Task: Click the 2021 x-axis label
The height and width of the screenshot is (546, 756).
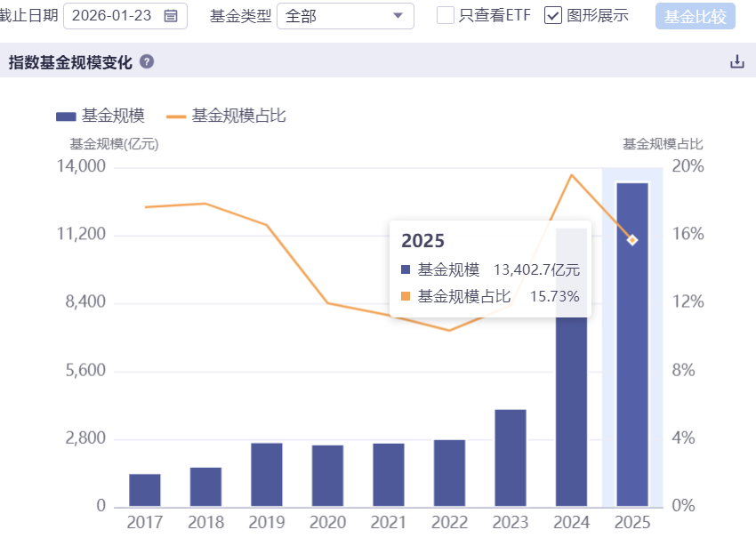Action: (x=389, y=522)
